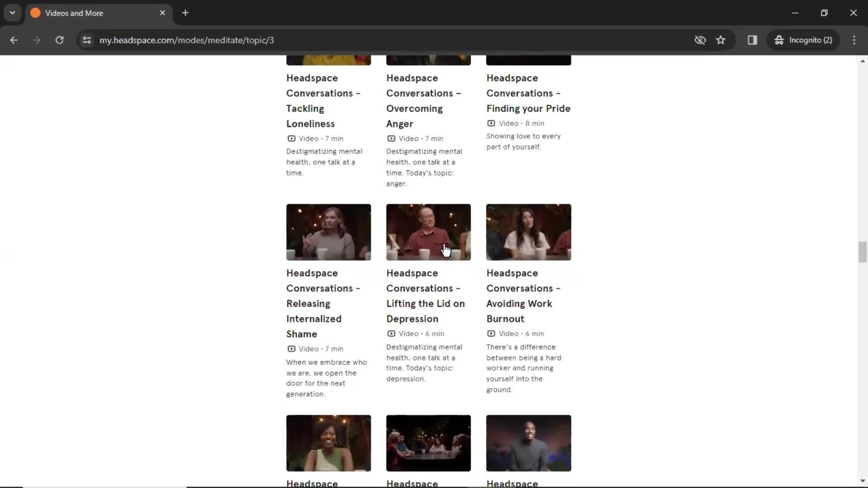The image size is (868, 488).
Task: Close the Videos and More tab
Action: [x=162, y=13]
